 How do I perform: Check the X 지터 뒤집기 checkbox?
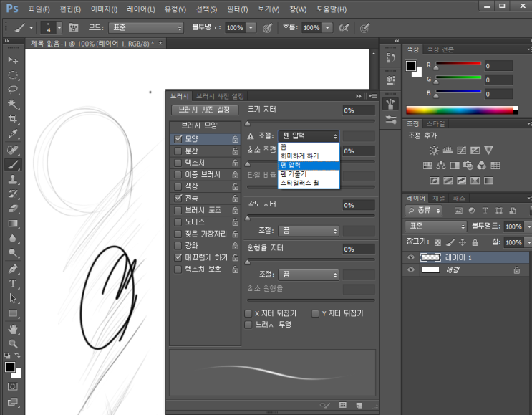pos(248,313)
